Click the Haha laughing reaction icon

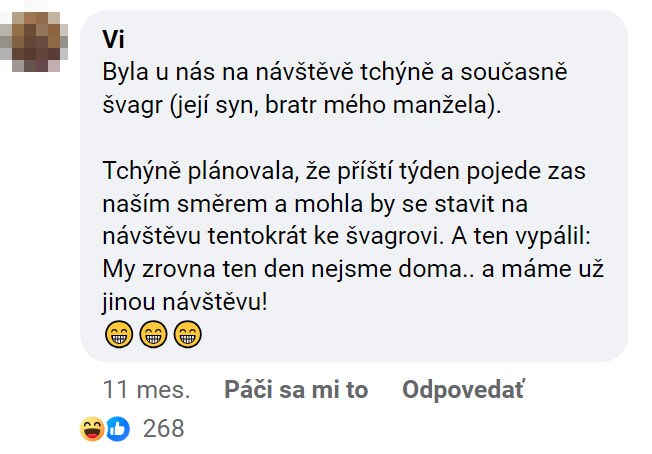click(x=93, y=429)
